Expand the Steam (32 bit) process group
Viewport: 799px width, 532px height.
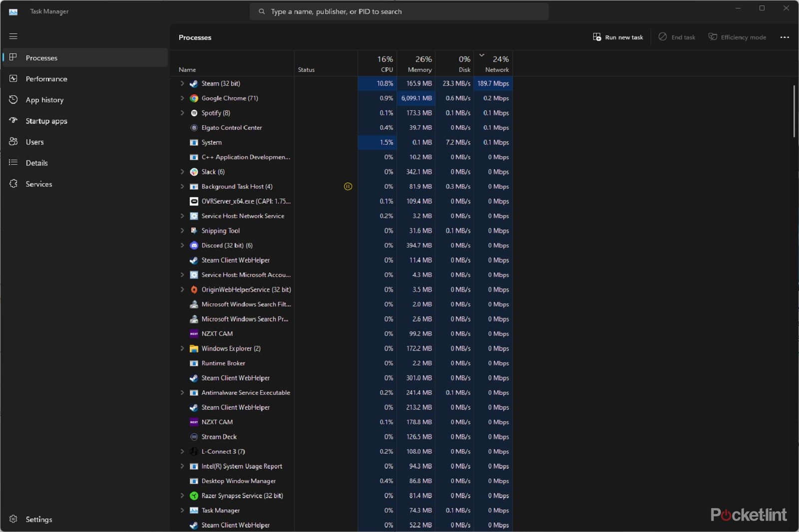pyautogui.click(x=182, y=83)
